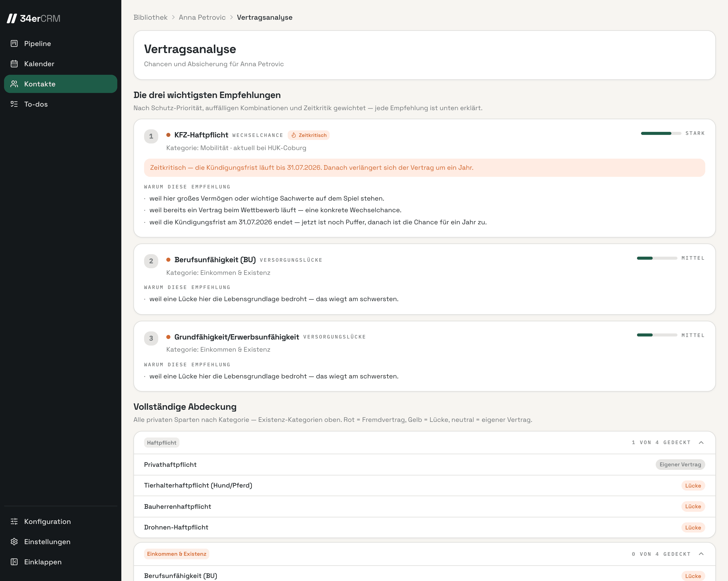
Task: Open Einstellungen menu item
Action: (61, 542)
